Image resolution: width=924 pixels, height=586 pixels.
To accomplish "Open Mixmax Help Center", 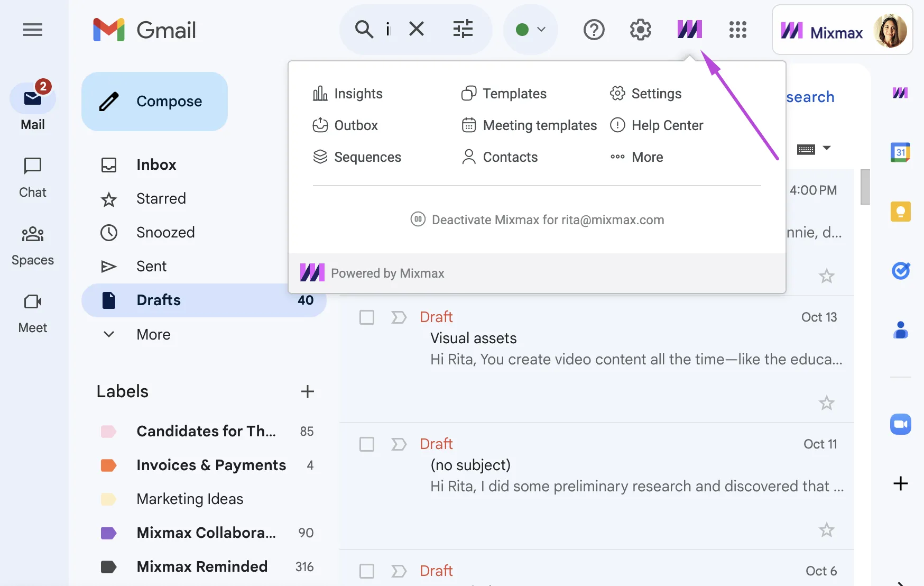I will (x=657, y=125).
